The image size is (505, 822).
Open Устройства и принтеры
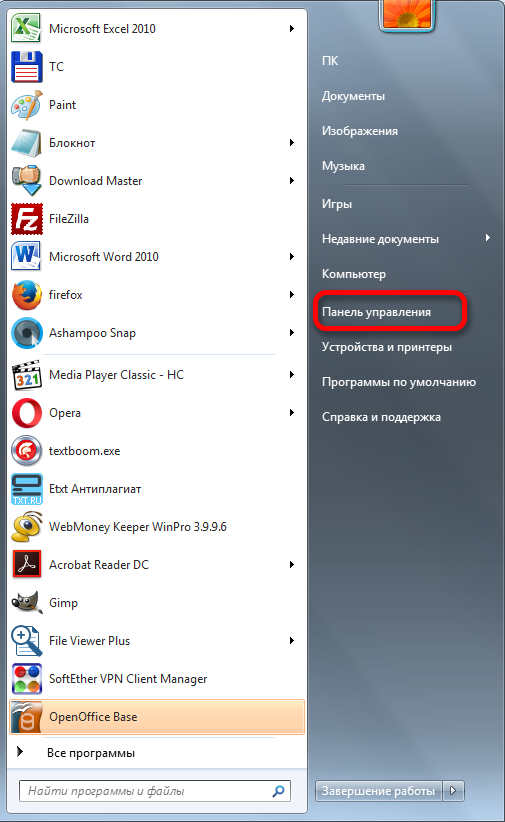click(387, 347)
